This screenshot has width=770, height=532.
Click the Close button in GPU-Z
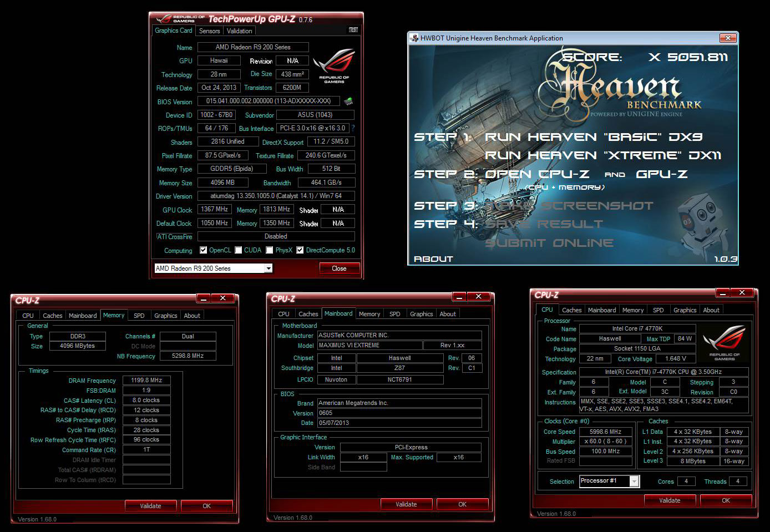[x=339, y=268]
